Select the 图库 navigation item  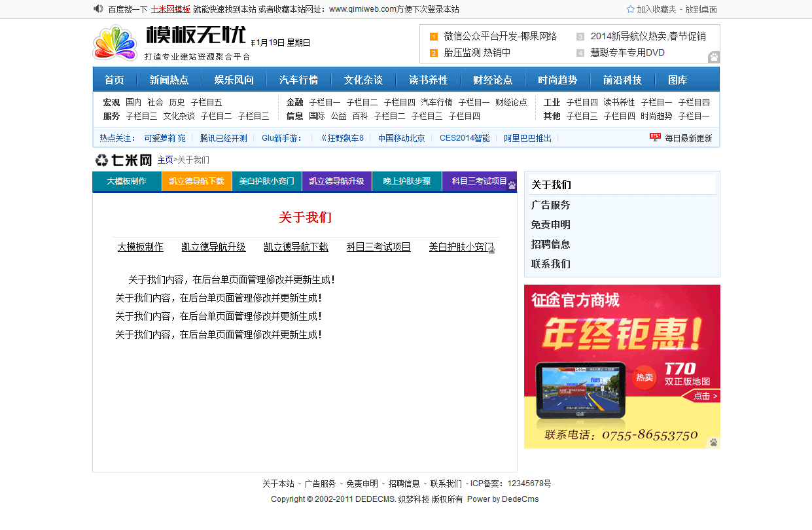click(678, 80)
